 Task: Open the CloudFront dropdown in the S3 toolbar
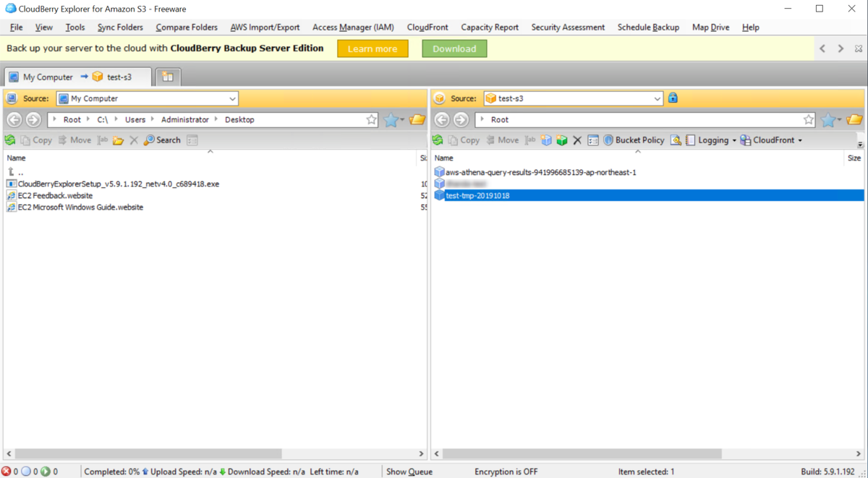771,140
